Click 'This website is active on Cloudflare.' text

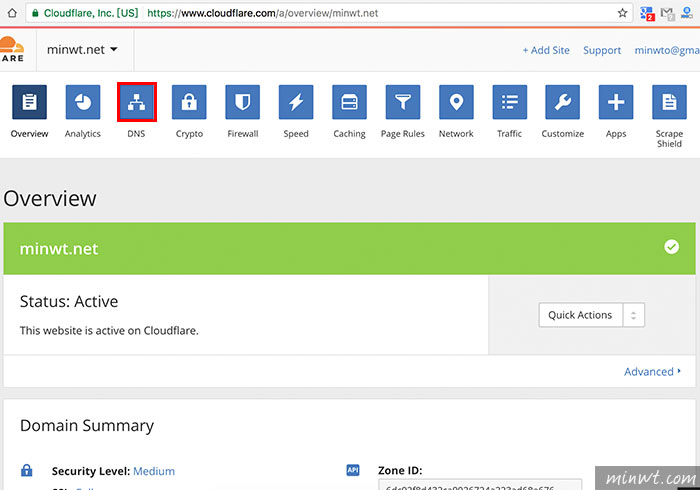tap(109, 331)
